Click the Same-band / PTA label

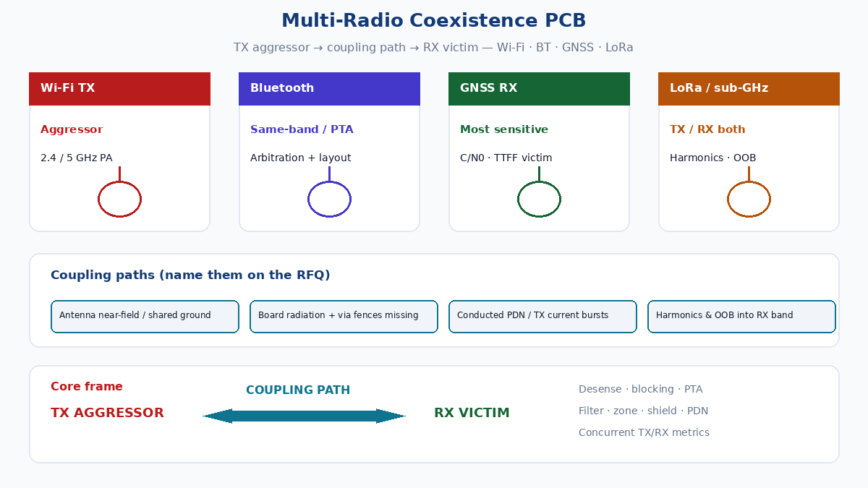pyautogui.click(x=302, y=129)
